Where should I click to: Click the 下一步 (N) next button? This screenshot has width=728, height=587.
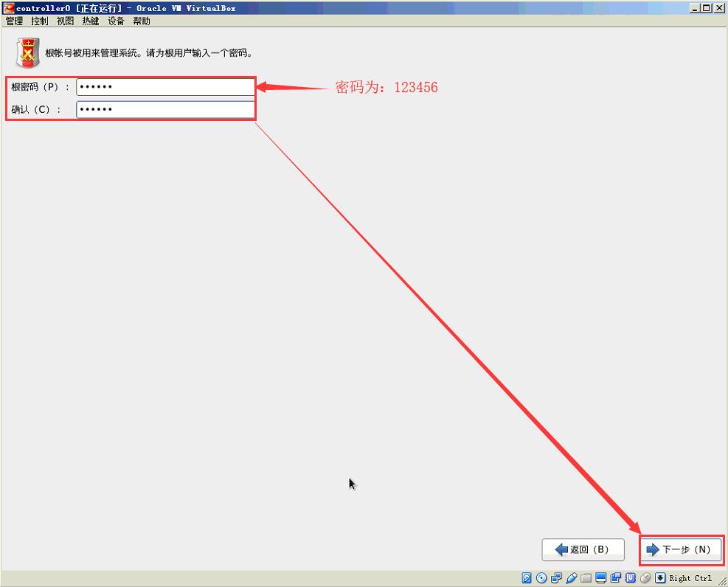(x=681, y=549)
